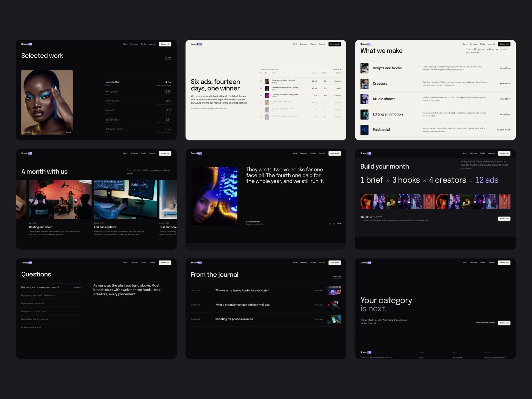Click the Lowtide Skin portrait in Selected work
532x399 pixels.
[x=47, y=102]
